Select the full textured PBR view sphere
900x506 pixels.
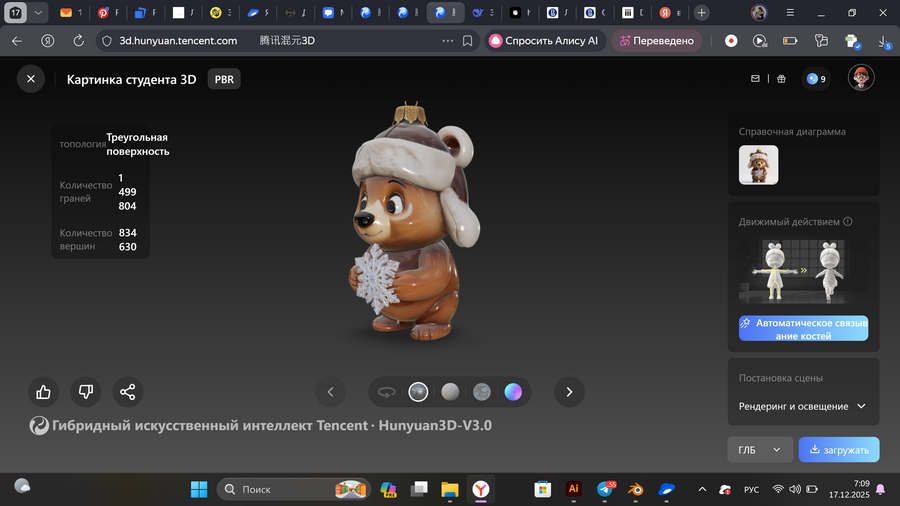(x=418, y=392)
